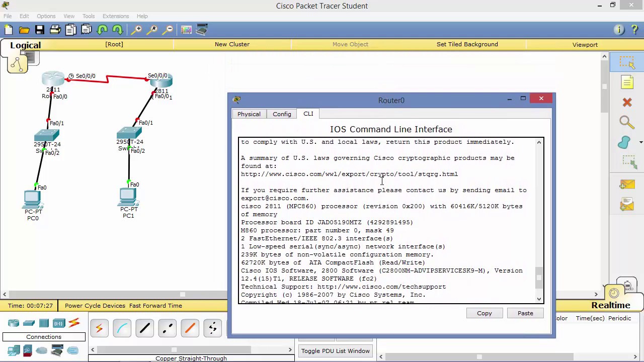Pick the light-blue Console cable

click(122, 329)
